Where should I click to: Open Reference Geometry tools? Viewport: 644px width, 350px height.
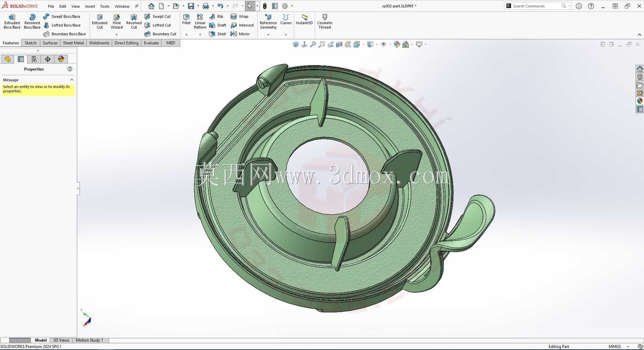pyautogui.click(x=268, y=21)
